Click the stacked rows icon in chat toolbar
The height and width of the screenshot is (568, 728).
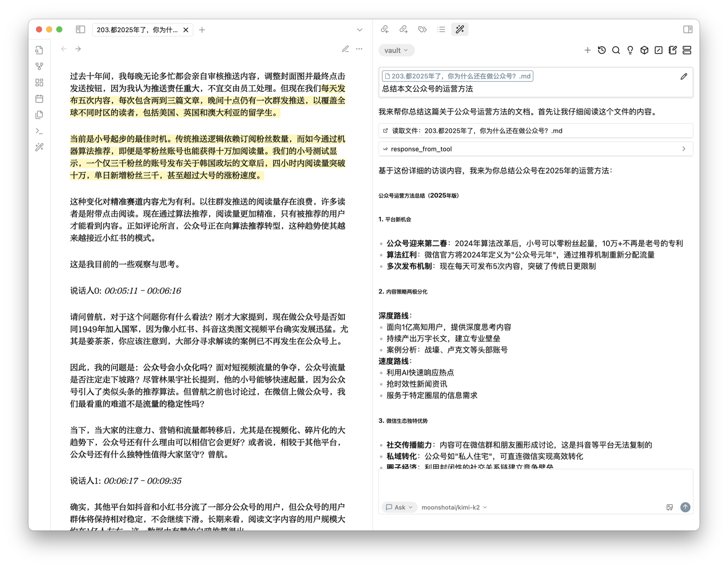pyautogui.click(x=687, y=50)
